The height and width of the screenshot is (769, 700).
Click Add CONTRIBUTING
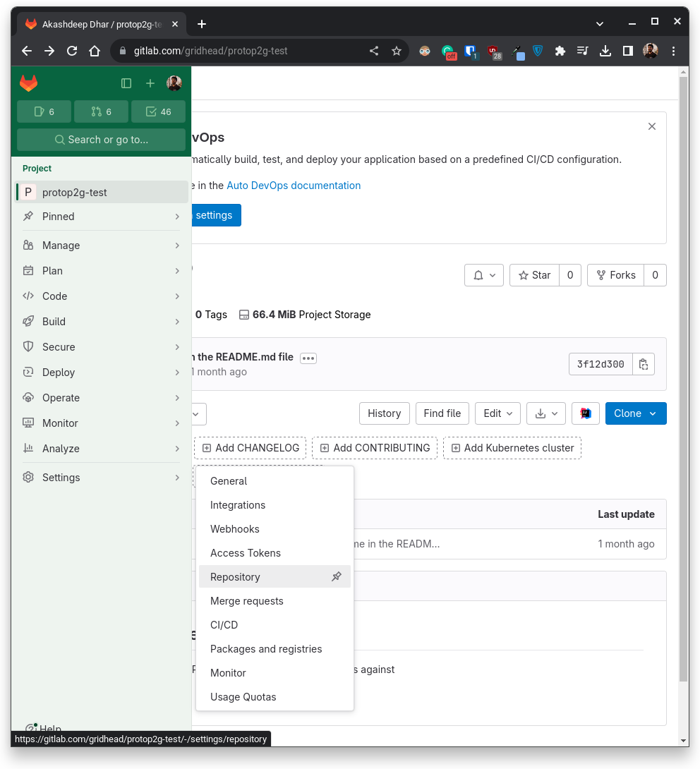pos(375,448)
